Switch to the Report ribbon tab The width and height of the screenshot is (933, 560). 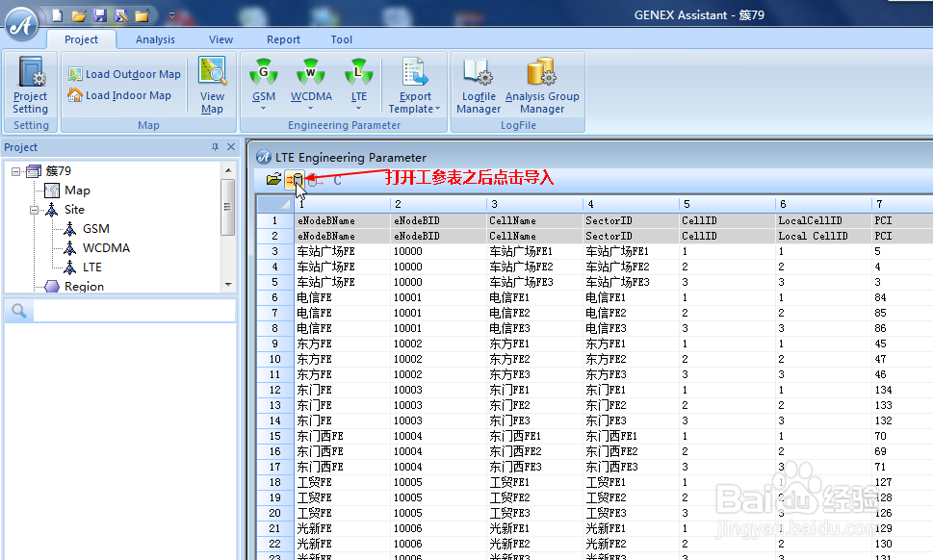pyautogui.click(x=283, y=39)
